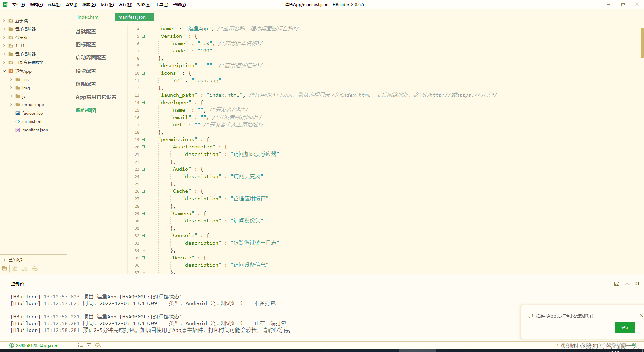This screenshot has height=352, width=644.
Task: Dismiss the plugin install notification with X
Action: click(641, 316)
